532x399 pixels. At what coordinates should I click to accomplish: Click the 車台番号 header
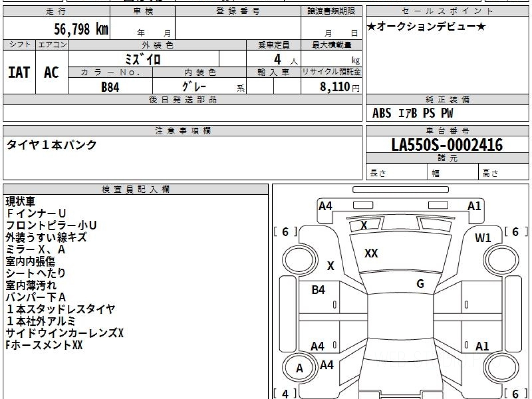(447, 131)
